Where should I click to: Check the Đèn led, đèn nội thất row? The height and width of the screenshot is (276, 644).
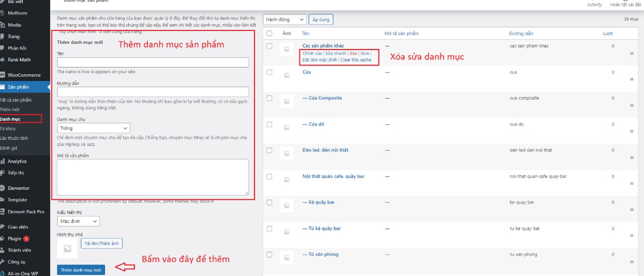click(269, 150)
